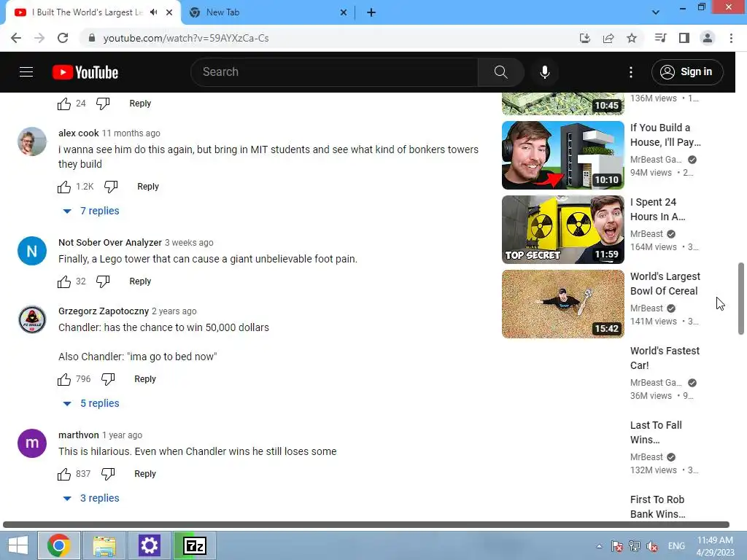The height and width of the screenshot is (560, 747).
Task: Expand 5 replies under Grzegorz Zapotoczny
Action: click(x=92, y=403)
